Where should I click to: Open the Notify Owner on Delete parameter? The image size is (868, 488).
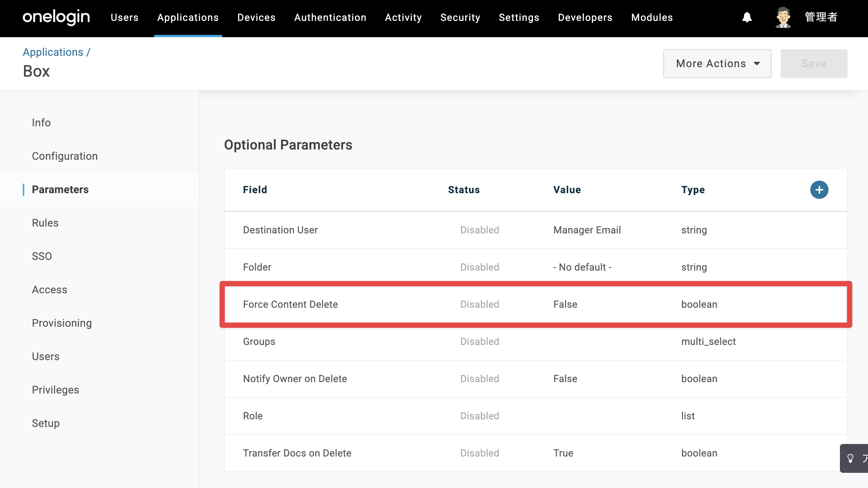tap(536, 379)
